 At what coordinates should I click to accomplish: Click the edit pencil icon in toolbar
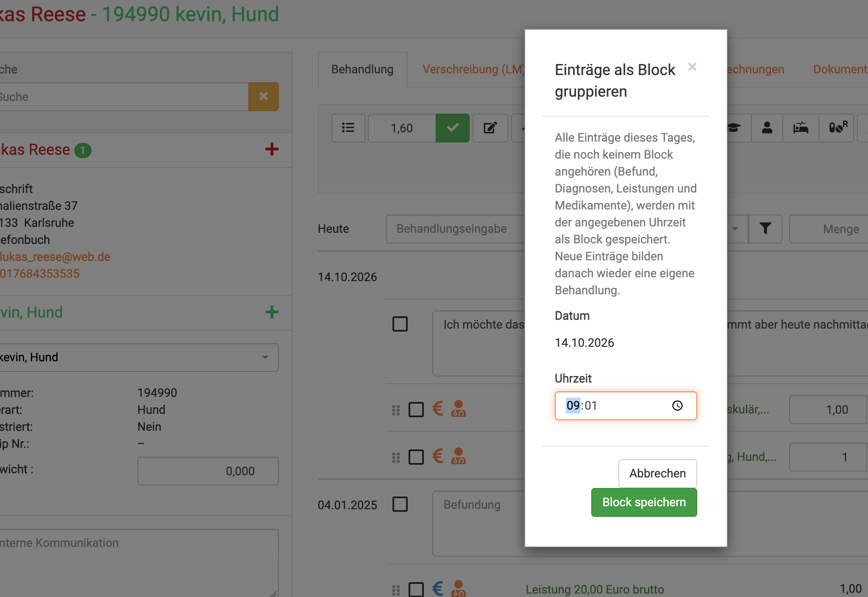[490, 128]
